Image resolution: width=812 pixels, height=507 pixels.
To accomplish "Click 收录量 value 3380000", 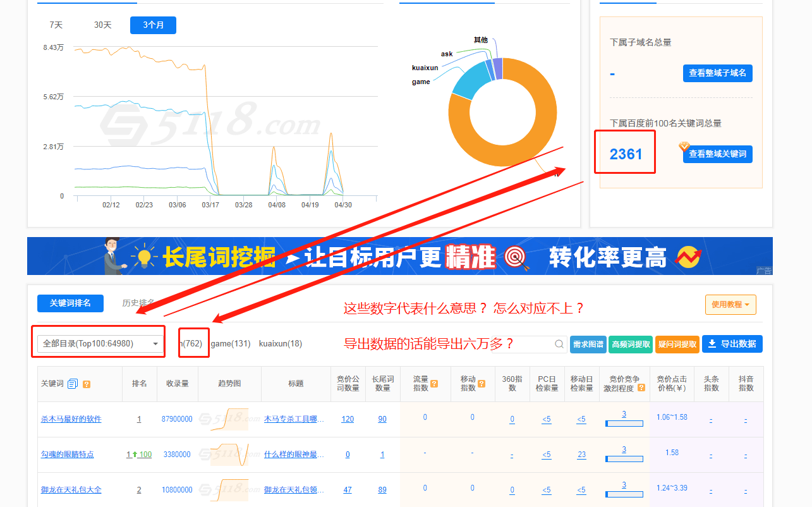I will coord(177,455).
